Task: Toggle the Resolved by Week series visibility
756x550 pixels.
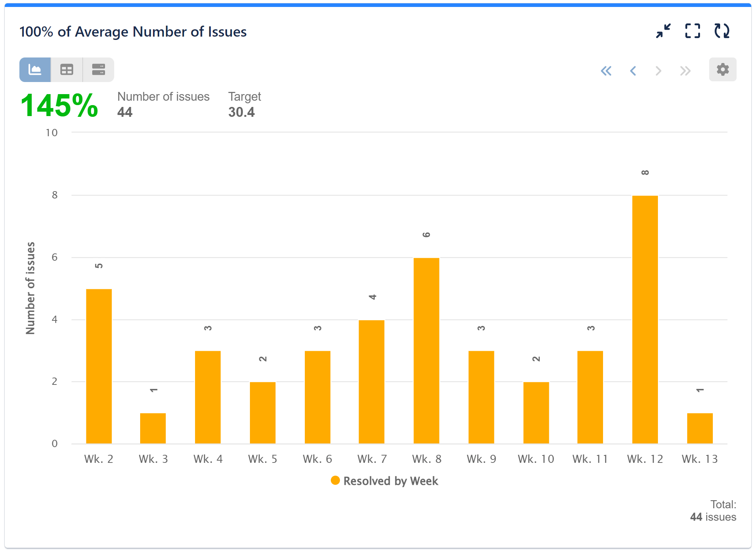Action: coord(390,481)
